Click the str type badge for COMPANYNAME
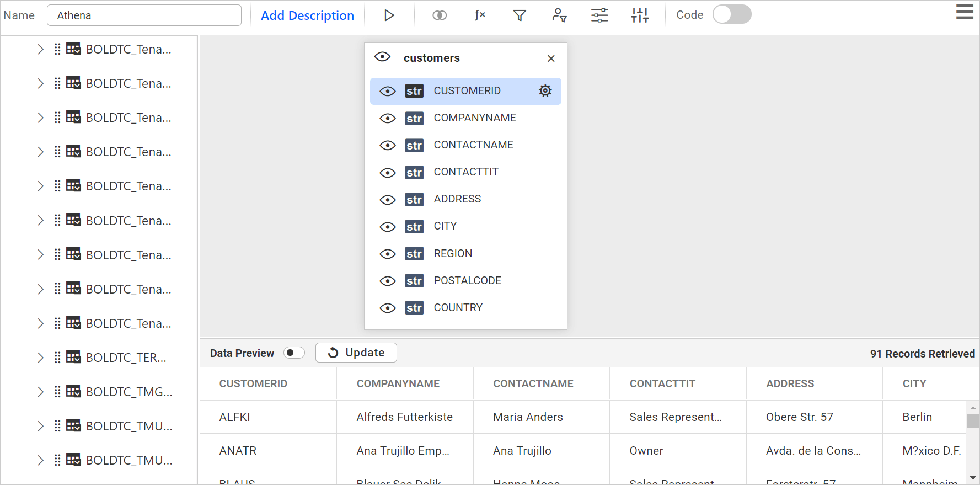 [414, 118]
